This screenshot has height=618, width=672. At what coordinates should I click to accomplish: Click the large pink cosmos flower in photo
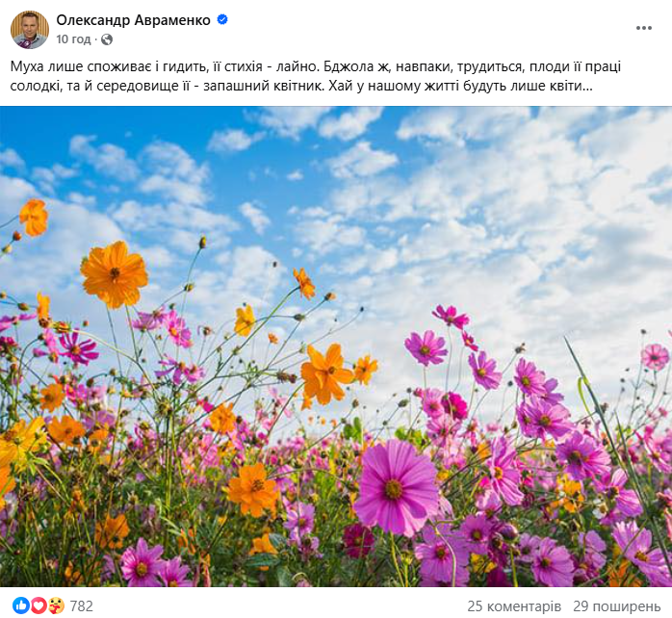[397, 488]
